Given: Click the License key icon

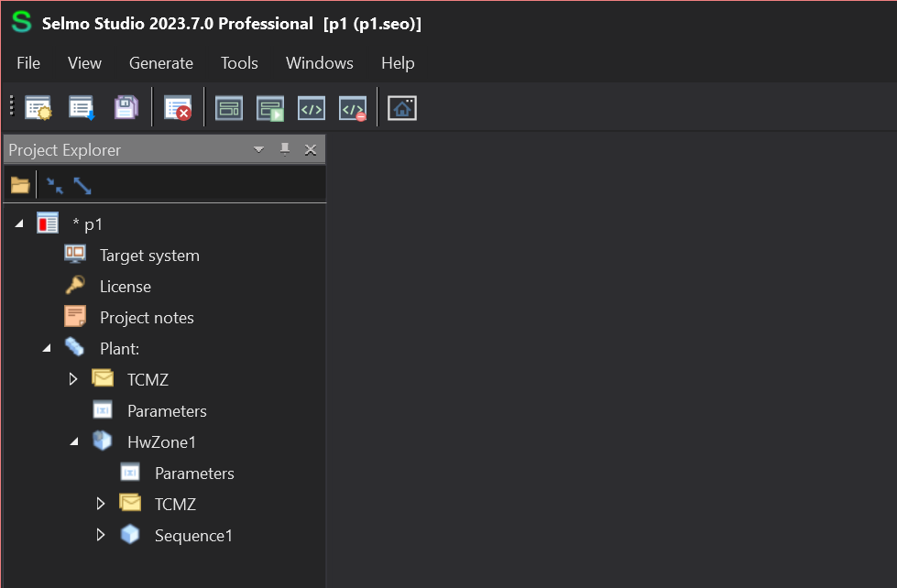Looking at the screenshot, I should (x=75, y=285).
